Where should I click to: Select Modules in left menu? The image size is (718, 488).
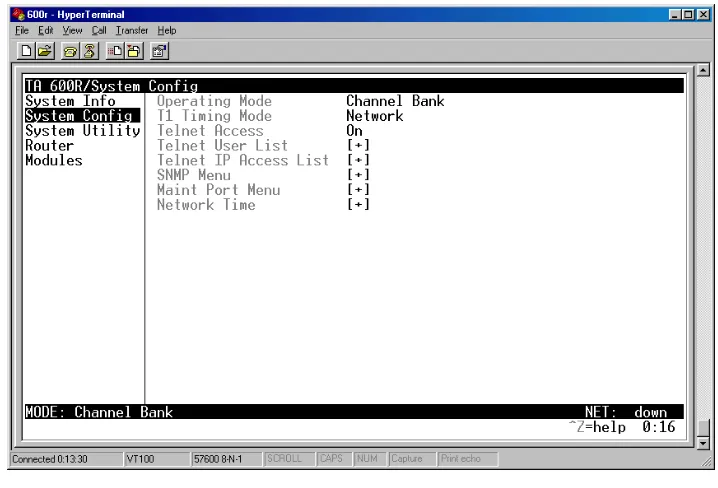click(54, 160)
